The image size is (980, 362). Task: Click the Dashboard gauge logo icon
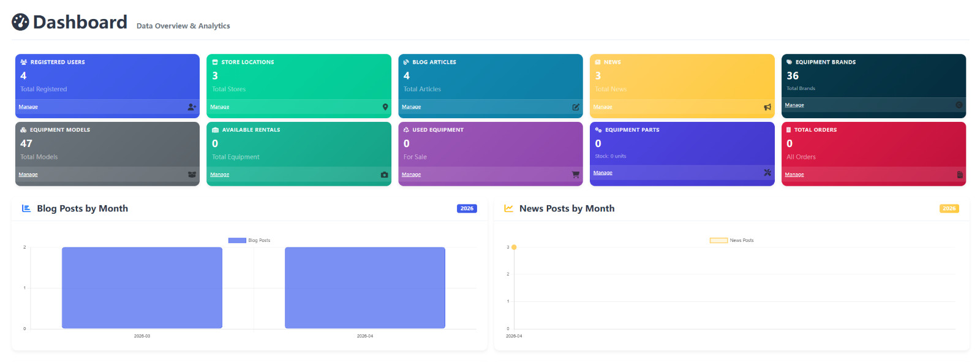[20, 22]
